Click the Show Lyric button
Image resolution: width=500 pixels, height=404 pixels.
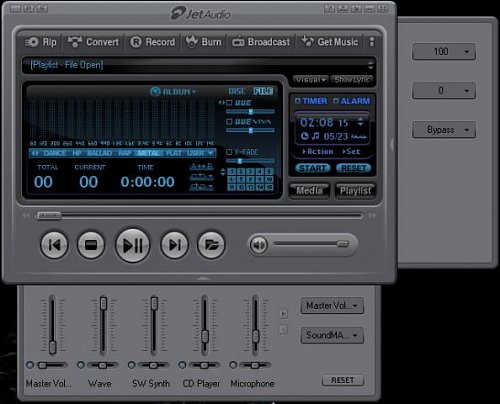pyautogui.click(x=352, y=79)
